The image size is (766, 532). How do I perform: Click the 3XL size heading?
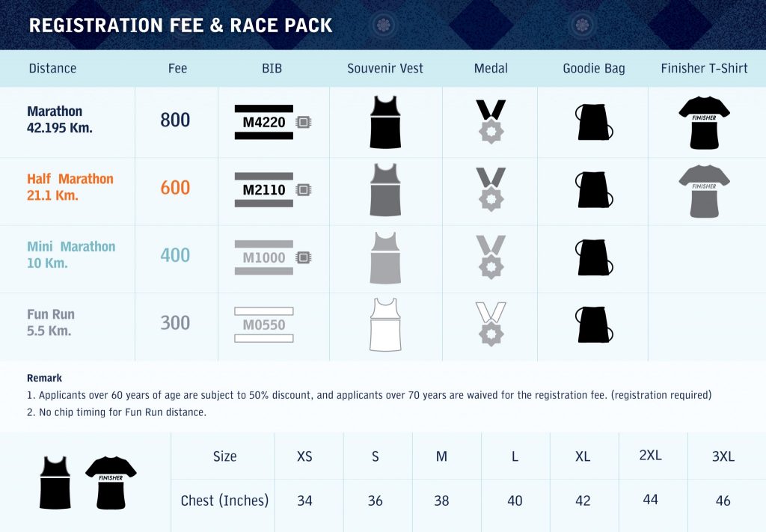pos(723,456)
